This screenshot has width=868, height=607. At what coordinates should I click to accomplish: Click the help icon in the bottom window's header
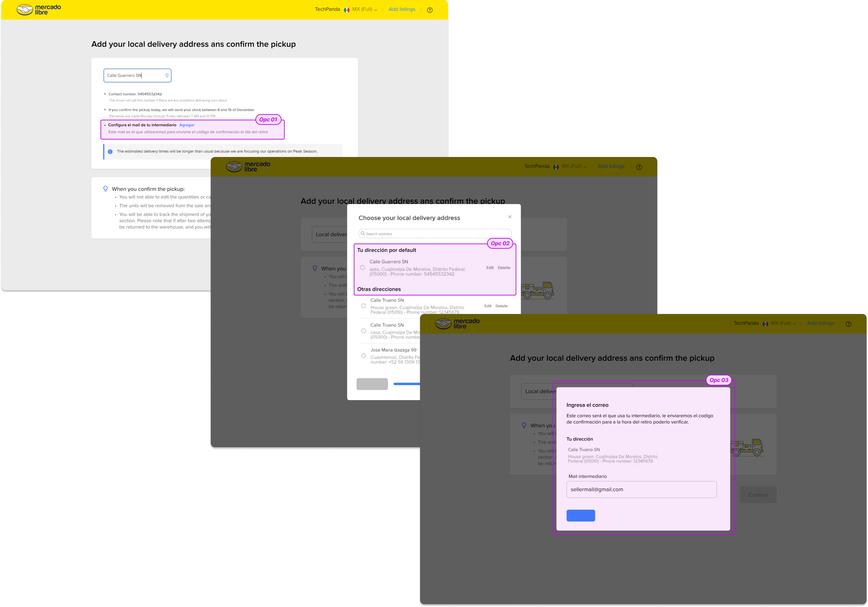(848, 324)
